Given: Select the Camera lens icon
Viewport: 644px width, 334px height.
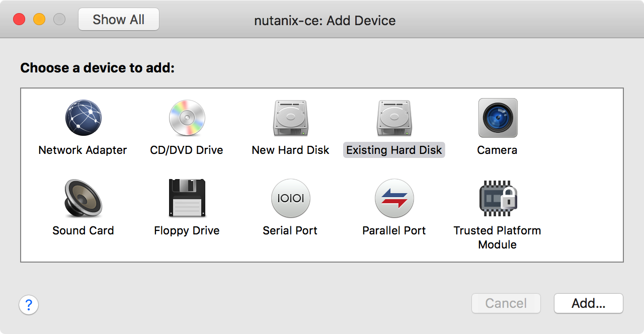Looking at the screenshot, I should [x=497, y=118].
